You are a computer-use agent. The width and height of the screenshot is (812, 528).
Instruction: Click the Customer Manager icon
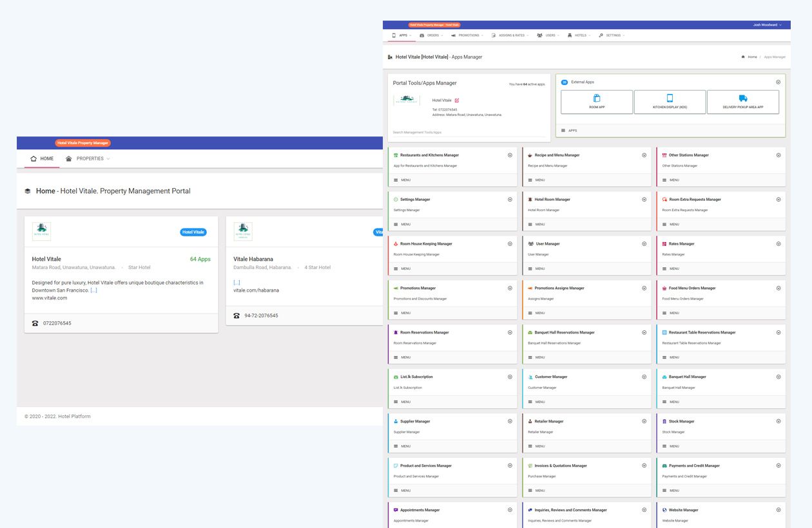tap(530, 377)
